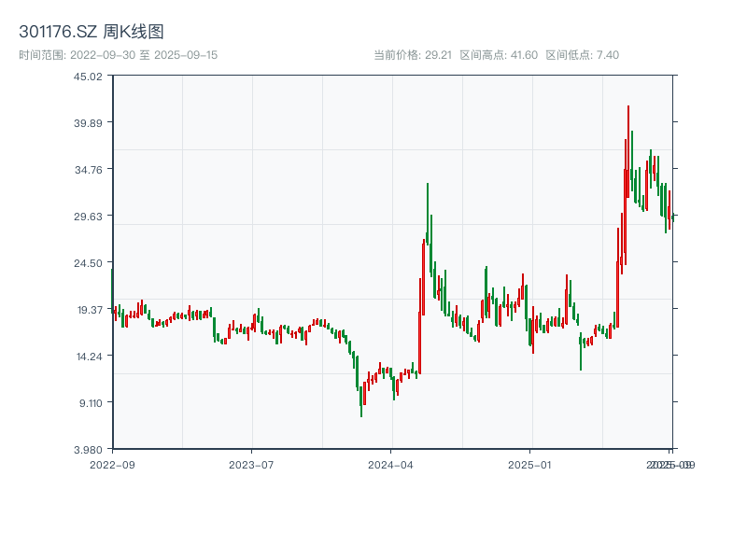Click the 2022-09 x-axis date label
Viewport: 747px width, 560px height.
click(112, 464)
